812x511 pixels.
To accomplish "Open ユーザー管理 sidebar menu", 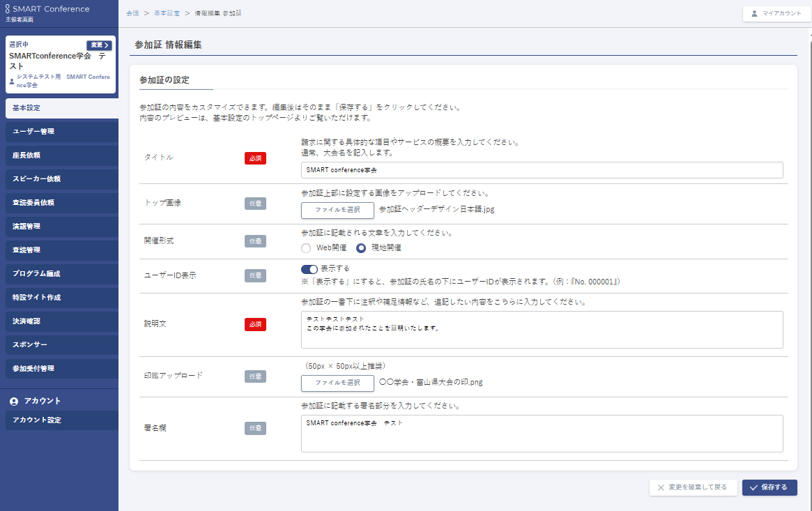I will 59,132.
